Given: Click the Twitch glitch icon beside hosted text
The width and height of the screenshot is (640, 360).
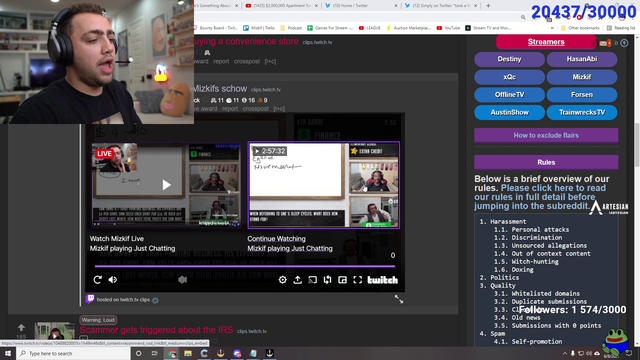Looking at the screenshot, I should [90, 299].
